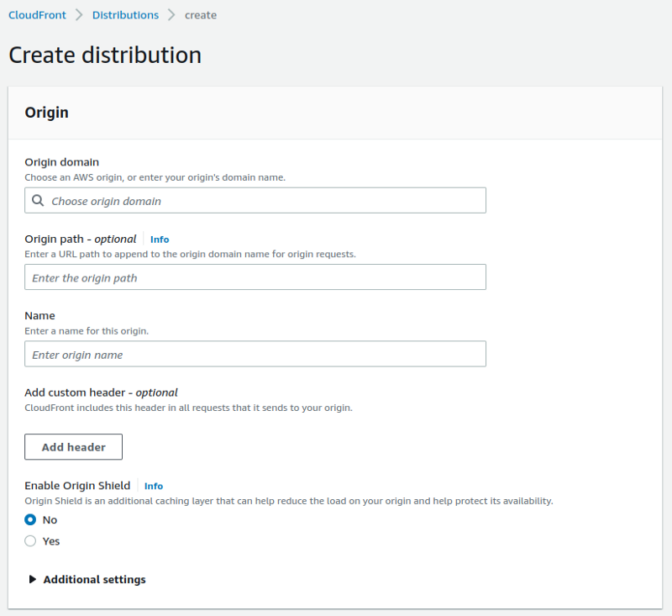The image size is (672, 616).
Task: Open Info link beside Origin path
Action: 160,240
